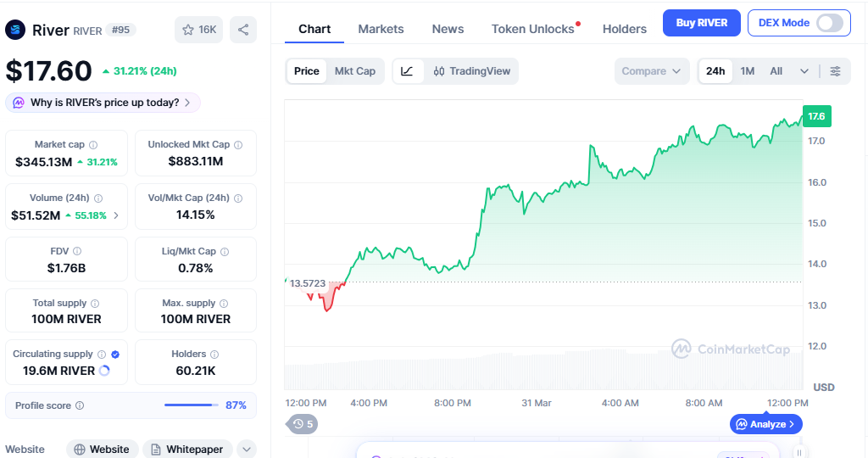Open chart settings sliders icon
The height and width of the screenshot is (458, 868).
pos(835,71)
